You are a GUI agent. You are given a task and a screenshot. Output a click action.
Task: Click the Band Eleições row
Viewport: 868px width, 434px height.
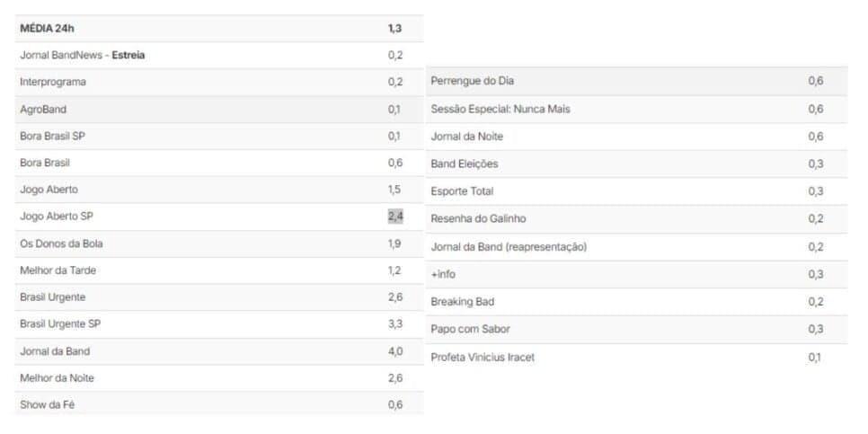pos(636,164)
